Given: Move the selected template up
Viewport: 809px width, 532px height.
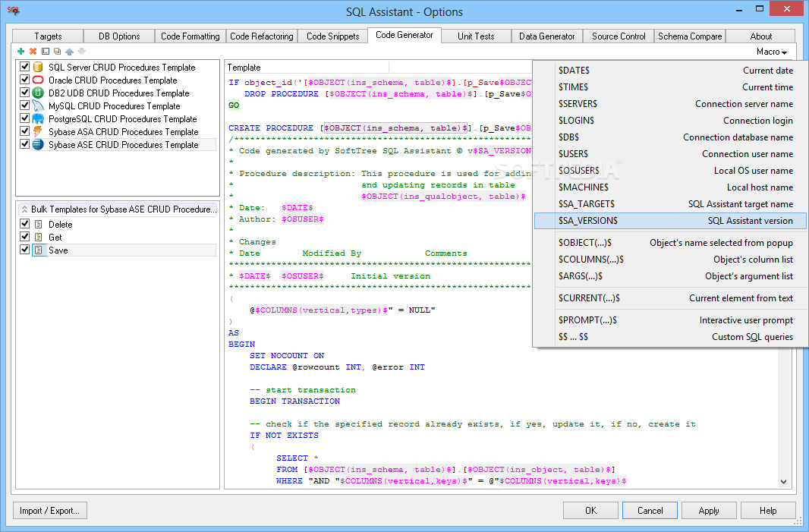Looking at the screenshot, I should coord(70,51).
